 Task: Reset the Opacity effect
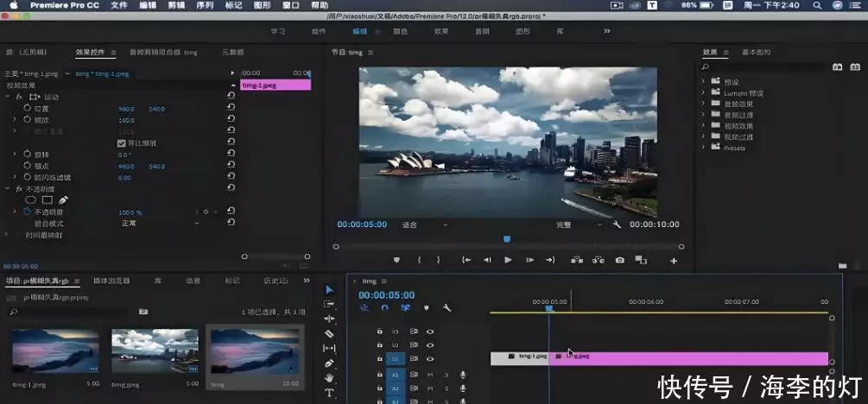coord(231,189)
